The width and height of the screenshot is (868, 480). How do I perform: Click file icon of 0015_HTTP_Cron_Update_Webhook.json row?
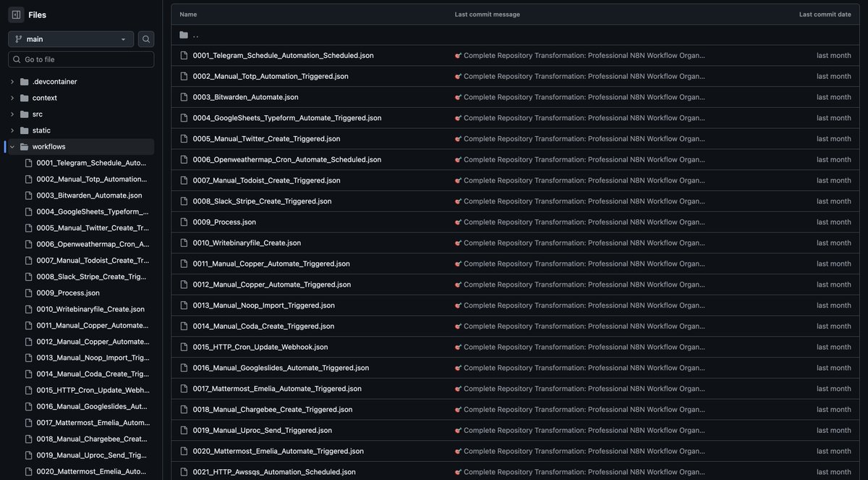(184, 347)
